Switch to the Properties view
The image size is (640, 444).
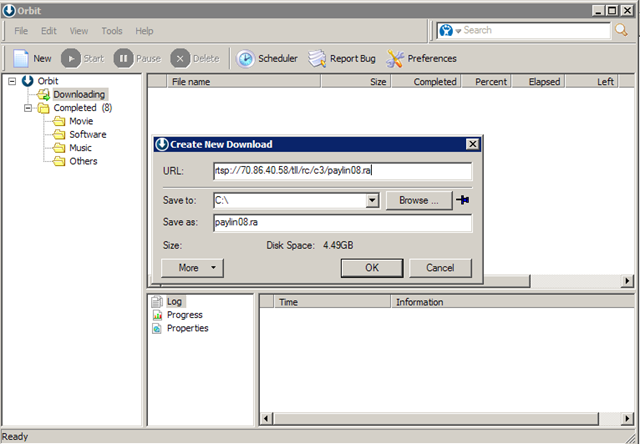187,328
